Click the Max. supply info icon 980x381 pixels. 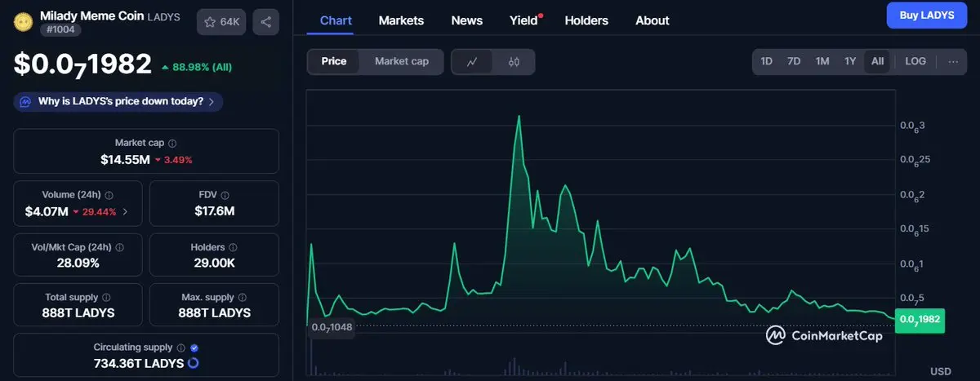pos(242,298)
